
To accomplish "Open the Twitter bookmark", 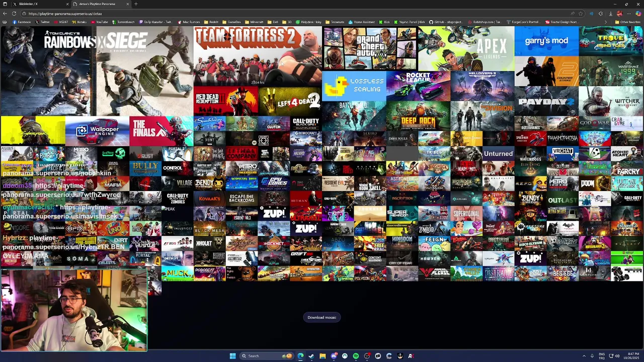I will (42, 22).
